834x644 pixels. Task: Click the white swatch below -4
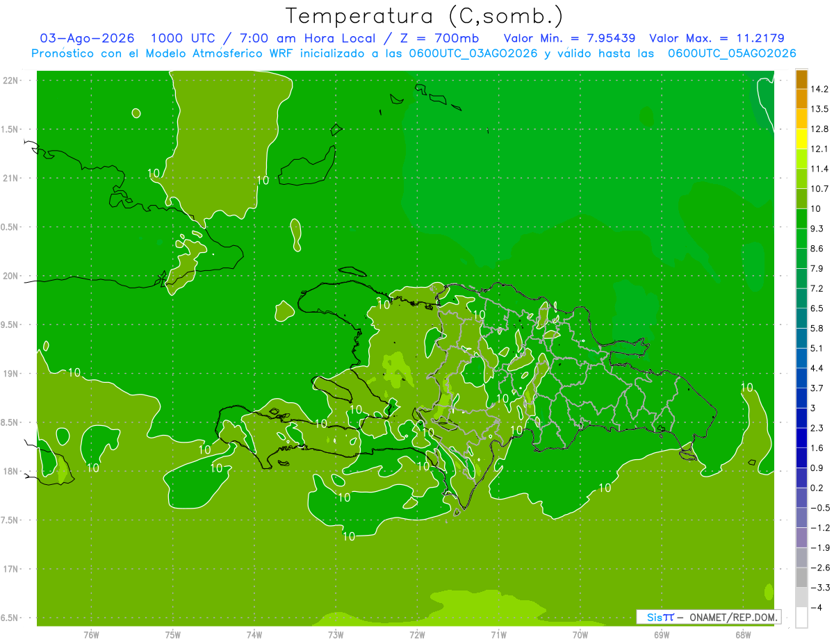tap(801, 618)
